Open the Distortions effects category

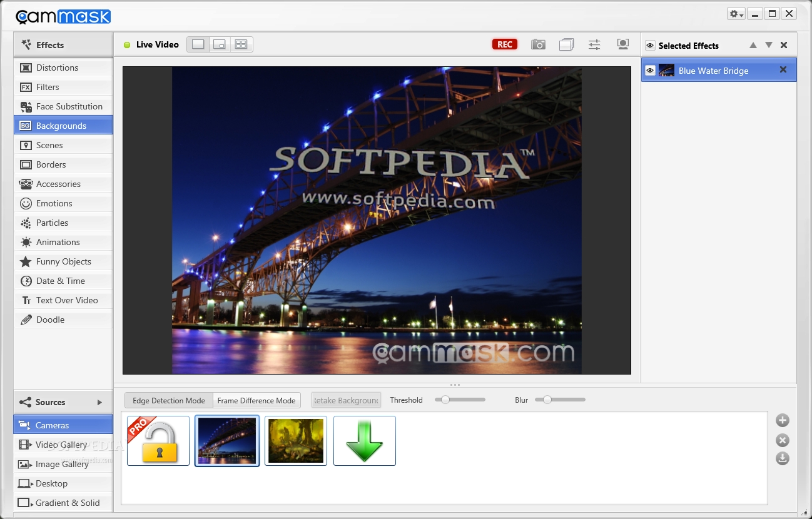click(x=63, y=68)
